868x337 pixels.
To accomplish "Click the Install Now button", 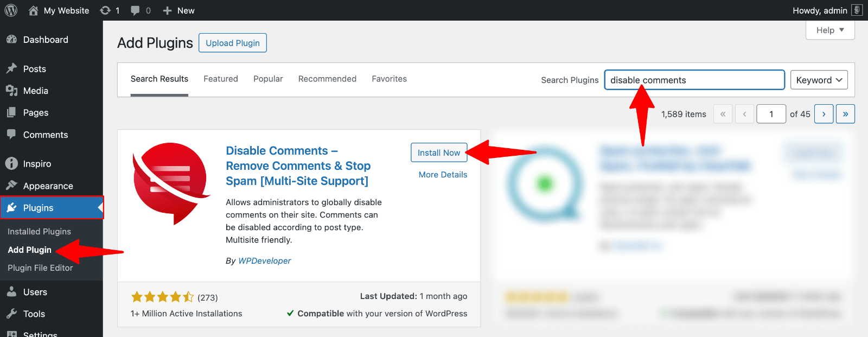I will click(x=438, y=152).
